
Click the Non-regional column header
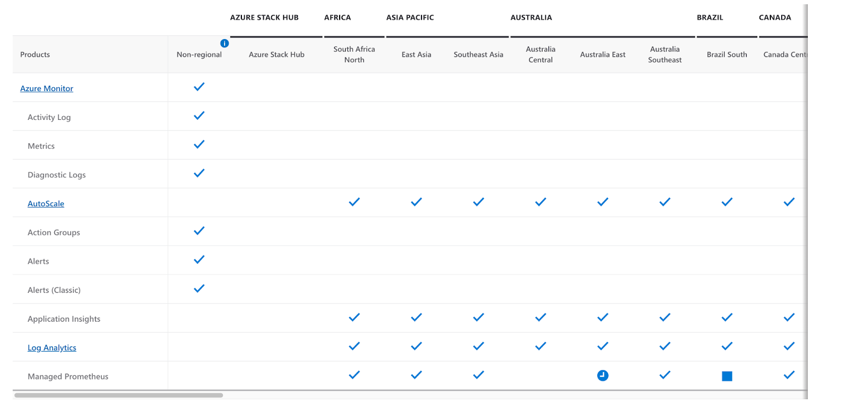pyautogui.click(x=199, y=54)
